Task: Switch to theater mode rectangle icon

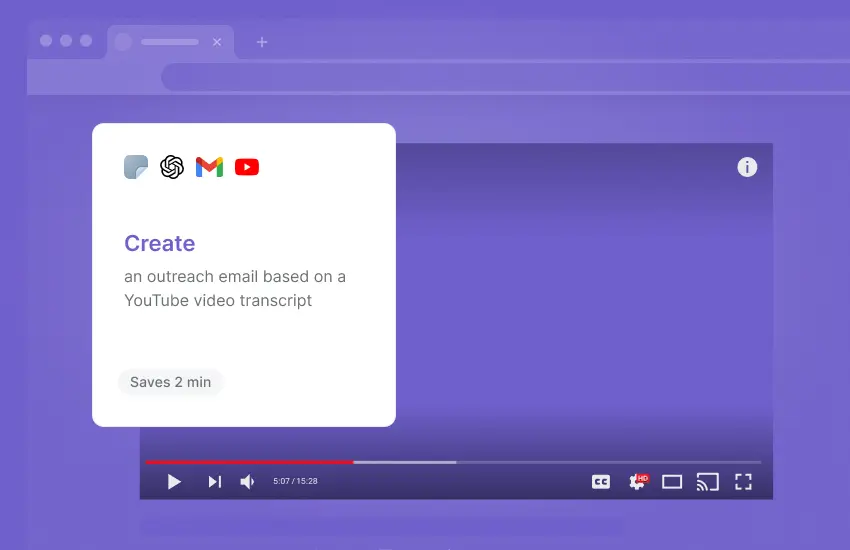Action: 672,482
